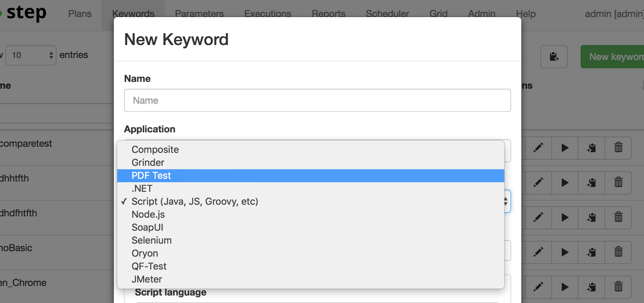Run the dhhtfth keyword with play icon
This screenshot has width=644, height=303.
(565, 183)
